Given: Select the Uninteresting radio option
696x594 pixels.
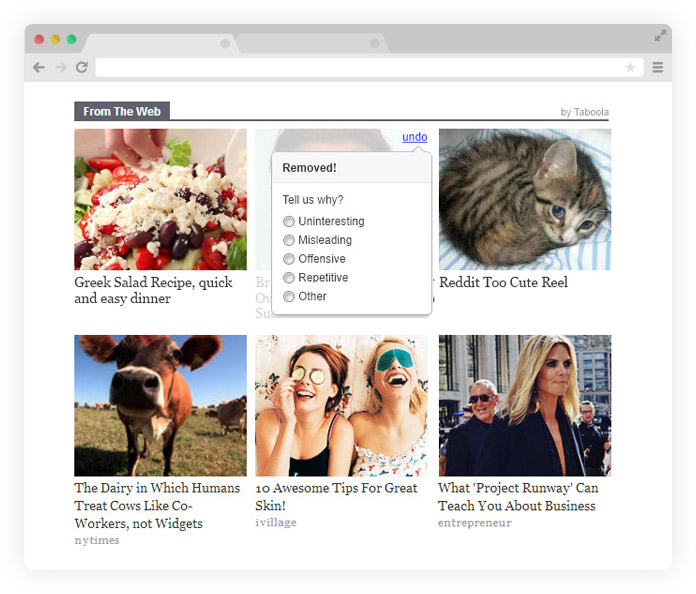Looking at the screenshot, I should pos(289,222).
